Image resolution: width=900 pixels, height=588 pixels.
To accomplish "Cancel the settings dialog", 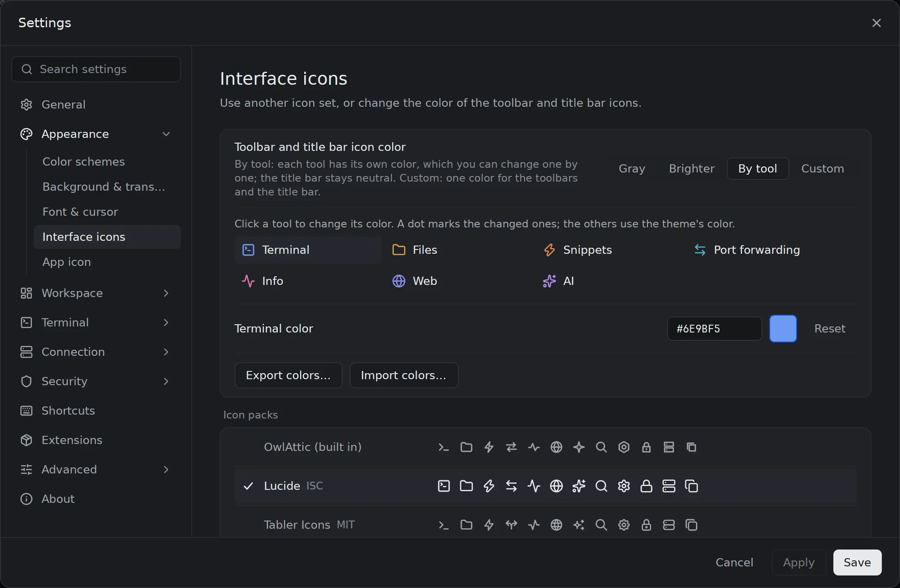I will (x=734, y=562).
